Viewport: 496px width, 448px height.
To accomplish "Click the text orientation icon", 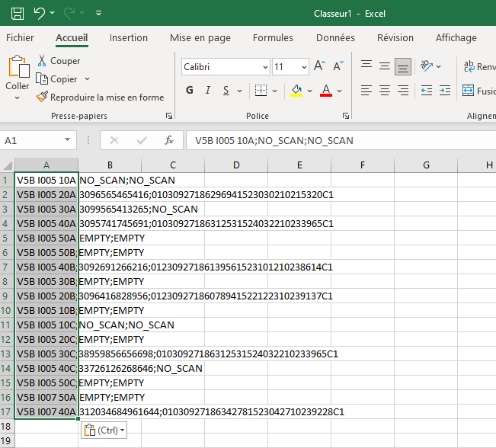I will 427,66.
